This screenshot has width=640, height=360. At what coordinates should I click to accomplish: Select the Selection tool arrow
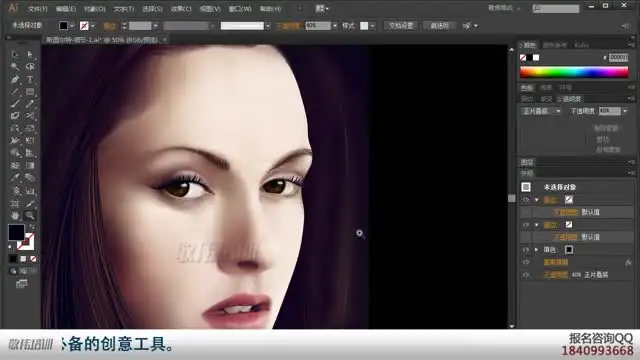15,54
